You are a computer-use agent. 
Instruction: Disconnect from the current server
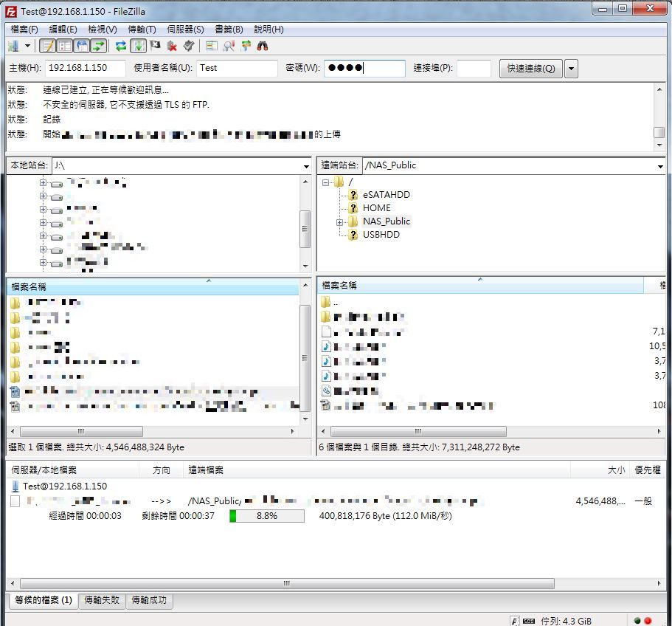tap(172, 46)
